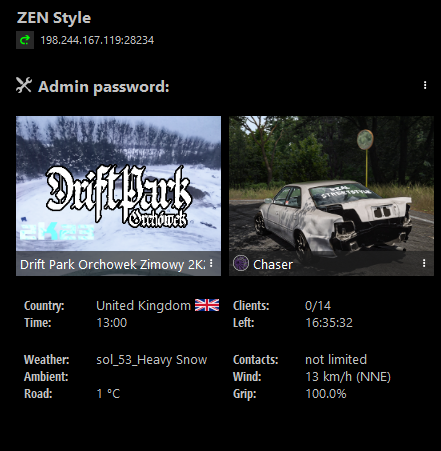
Task: Open the track's three-dot options menu
Action: pos(211,264)
